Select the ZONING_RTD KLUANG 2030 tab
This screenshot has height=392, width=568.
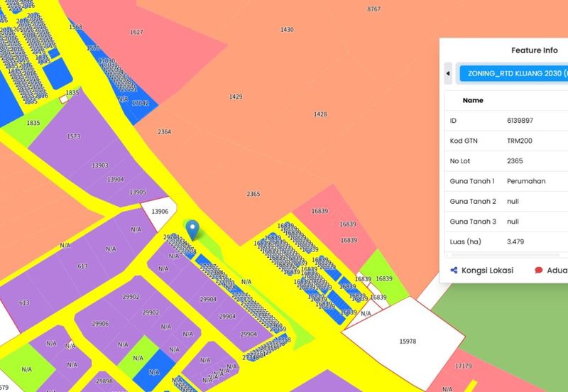coord(513,73)
